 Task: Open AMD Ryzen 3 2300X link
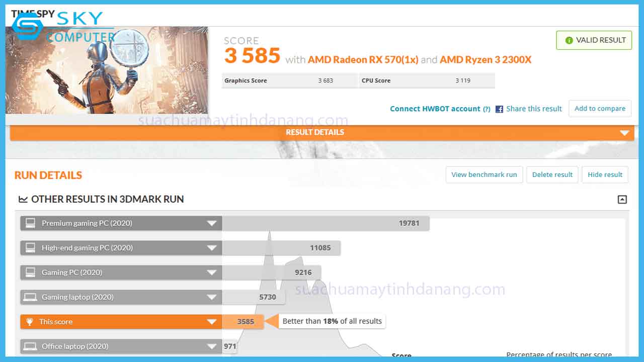pos(486,60)
